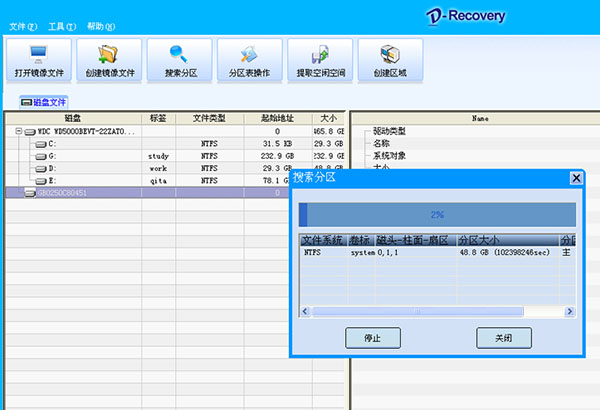
Task: Open the 分区表操作 tool
Action: coord(249,60)
